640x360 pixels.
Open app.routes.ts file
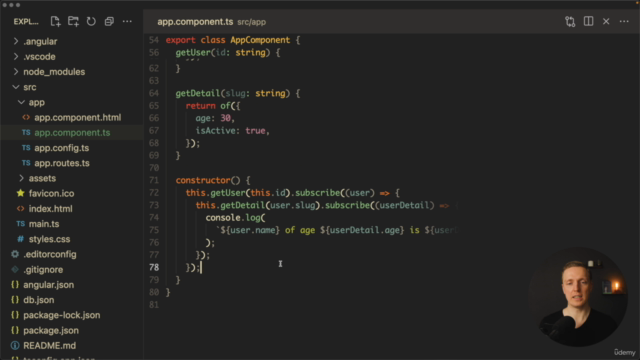pos(62,163)
